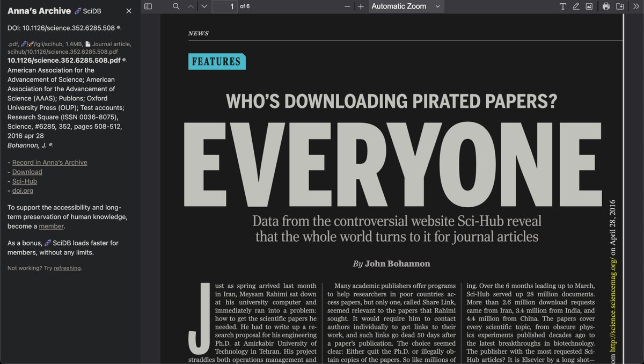Click the Journal article file icon

(89, 44)
